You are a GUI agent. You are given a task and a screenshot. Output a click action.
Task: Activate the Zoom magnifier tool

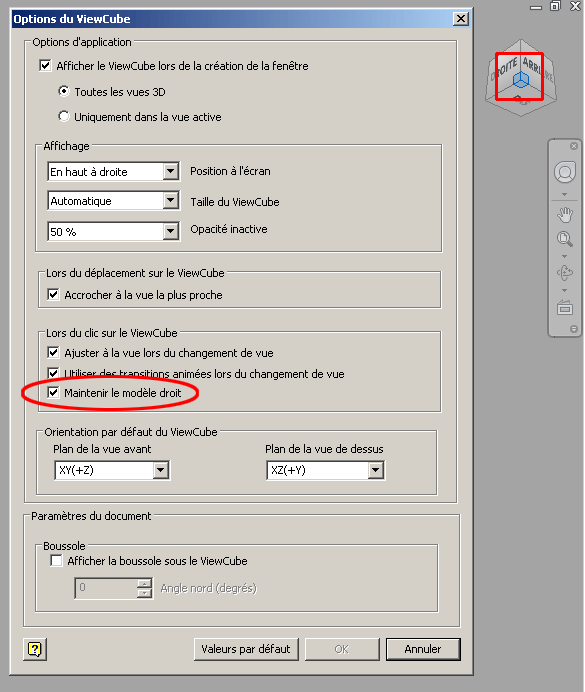click(x=565, y=239)
